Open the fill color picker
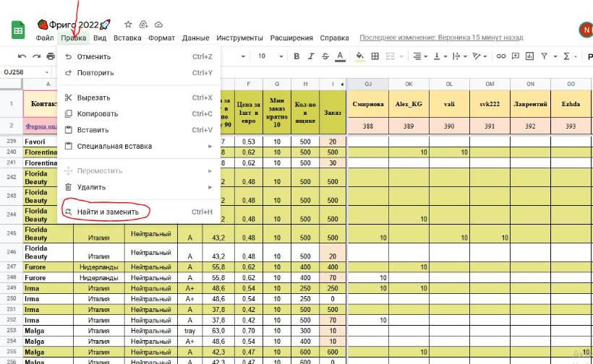This screenshot has width=593, height=364. pos(359,56)
